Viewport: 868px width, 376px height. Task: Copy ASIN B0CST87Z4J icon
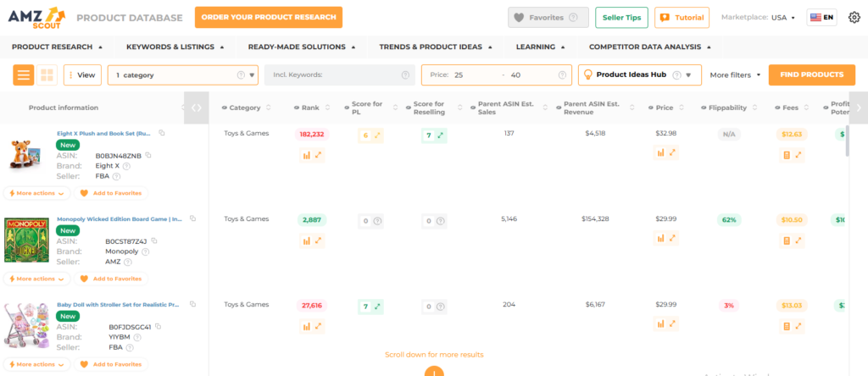tap(154, 241)
